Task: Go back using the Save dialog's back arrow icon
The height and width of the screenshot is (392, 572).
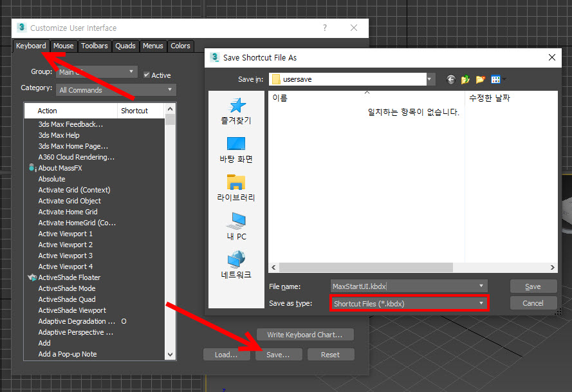Action: tap(451, 80)
